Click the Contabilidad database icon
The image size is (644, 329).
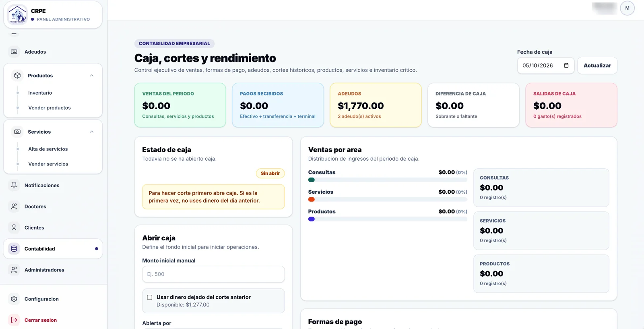click(x=14, y=248)
